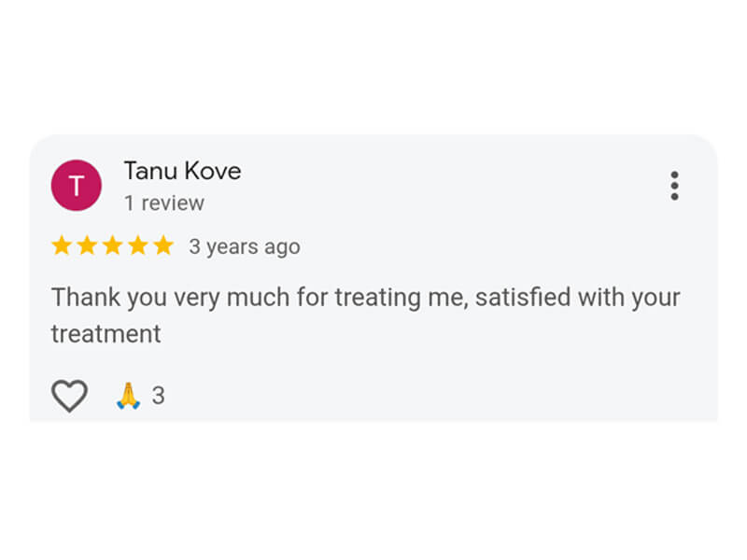The image size is (747, 560).
Task: Click the "3 years ago" timestamp
Action: (x=245, y=247)
